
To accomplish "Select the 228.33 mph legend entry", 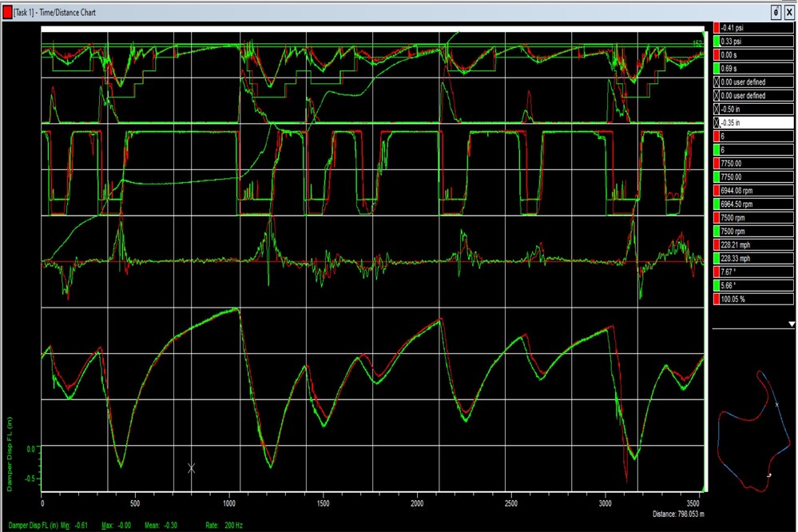I will [753, 259].
